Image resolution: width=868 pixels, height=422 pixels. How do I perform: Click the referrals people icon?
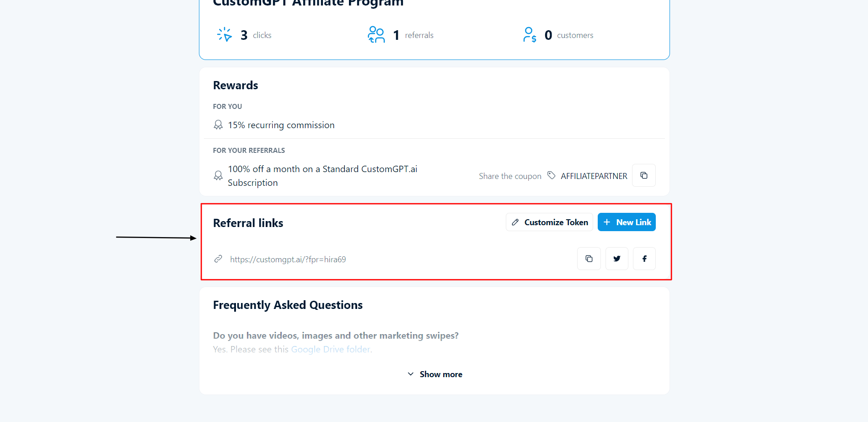click(x=376, y=35)
